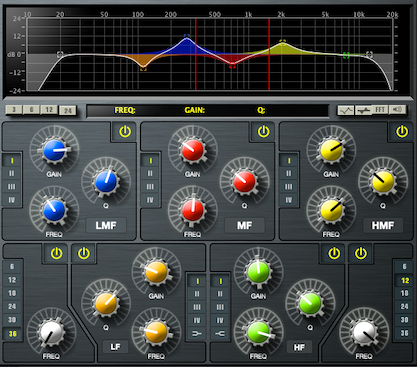Click the blue LMF GAIN knob
This screenshot has height=367, width=417.
point(54,151)
